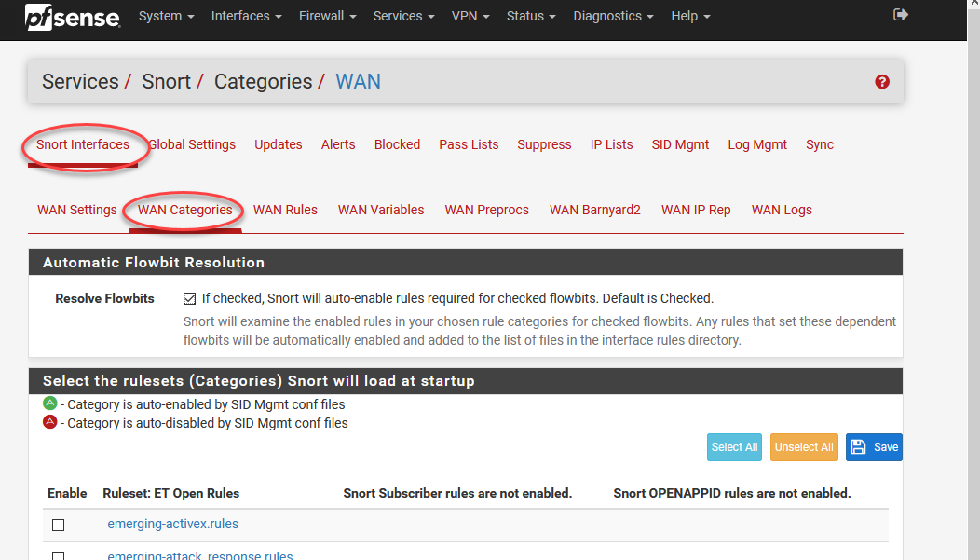Open the IP Lists tab
The height and width of the screenshot is (560, 980).
(611, 145)
